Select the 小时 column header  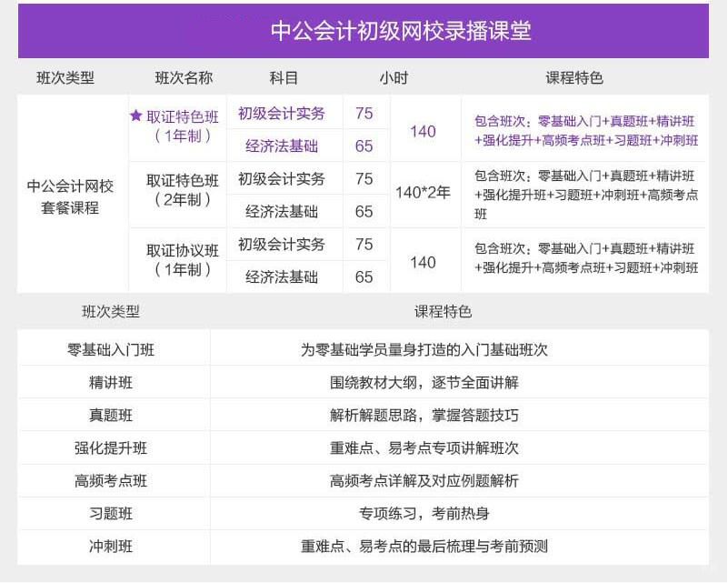[394, 77]
